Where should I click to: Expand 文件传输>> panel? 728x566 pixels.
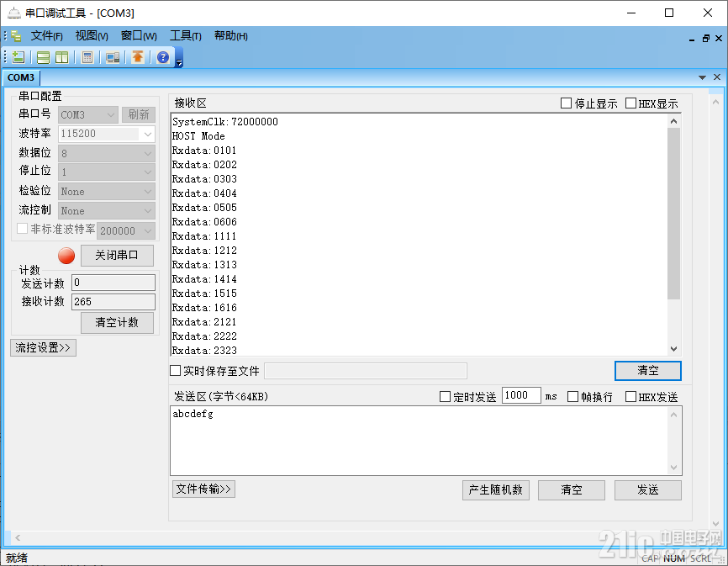coord(203,489)
